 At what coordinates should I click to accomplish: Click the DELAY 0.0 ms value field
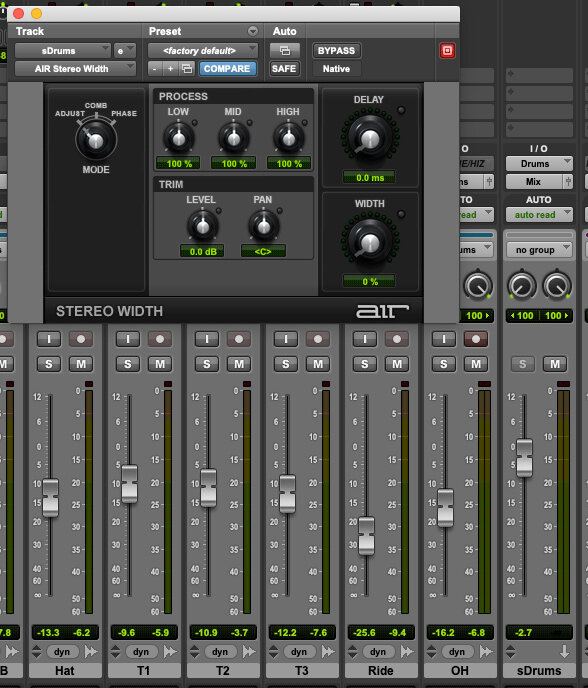click(x=369, y=178)
